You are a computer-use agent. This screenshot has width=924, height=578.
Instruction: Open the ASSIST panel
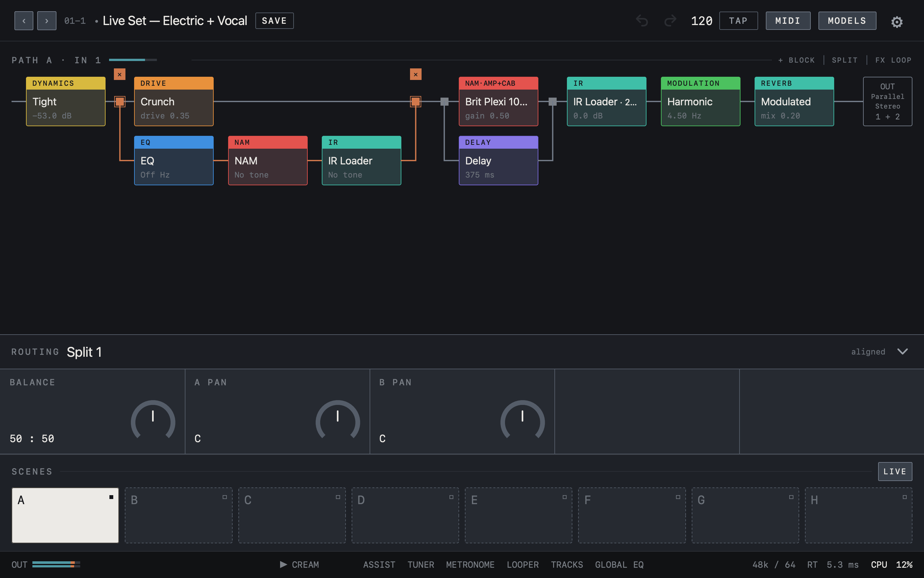[x=379, y=564]
